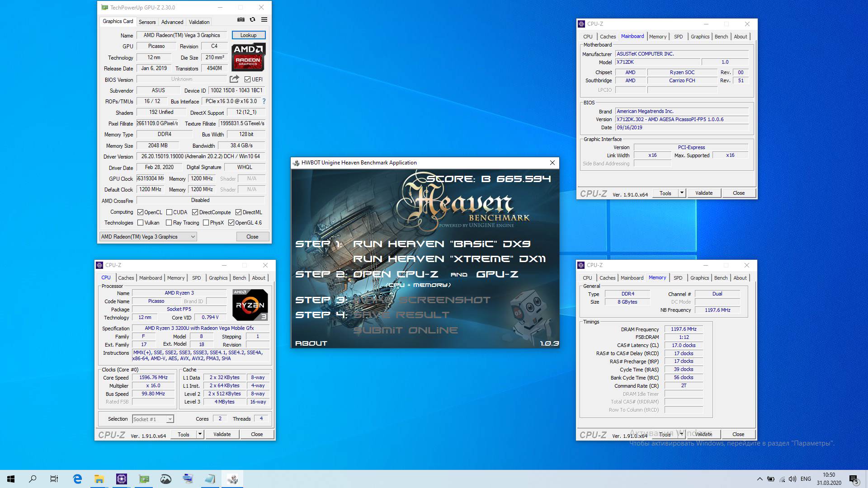
Task: Open SPD tab in Memory CPU-Z window
Action: click(678, 278)
